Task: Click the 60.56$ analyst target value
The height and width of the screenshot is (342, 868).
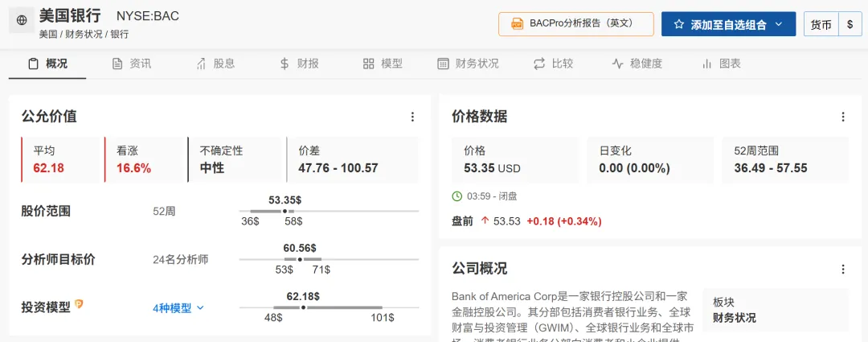Action: pyautogui.click(x=300, y=247)
